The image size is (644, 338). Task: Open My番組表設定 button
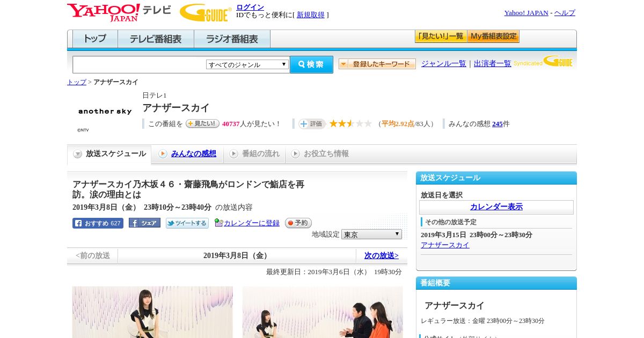pos(493,36)
